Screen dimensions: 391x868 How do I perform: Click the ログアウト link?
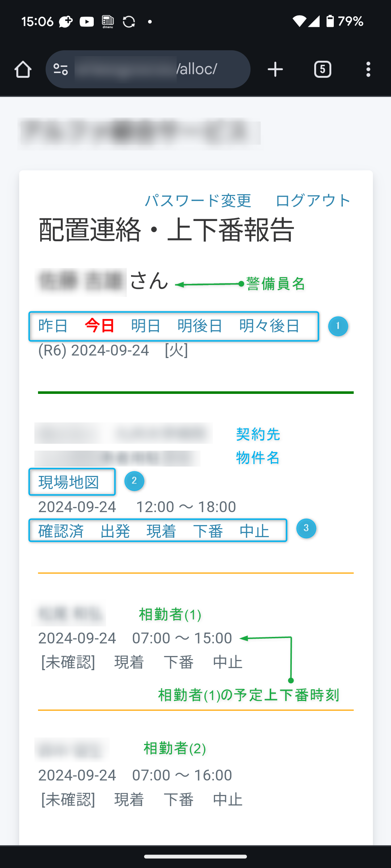point(313,201)
